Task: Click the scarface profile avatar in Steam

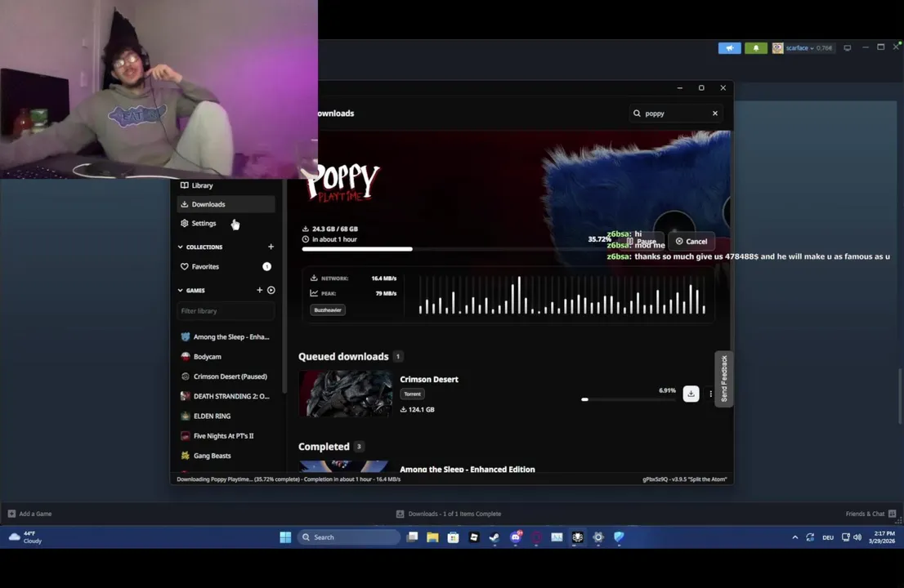Action: pyautogui.click(x=778, y=48)
